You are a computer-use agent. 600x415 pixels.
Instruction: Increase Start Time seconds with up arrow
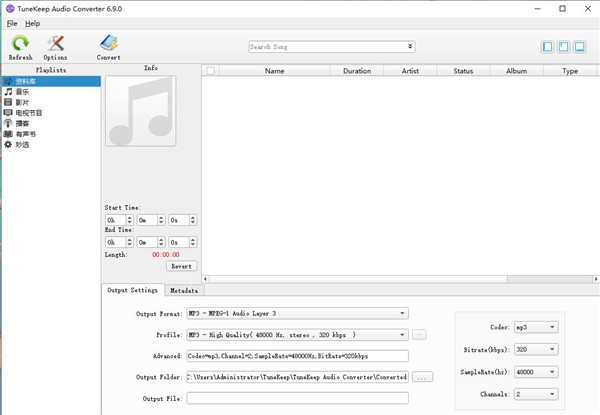(193, 218)
